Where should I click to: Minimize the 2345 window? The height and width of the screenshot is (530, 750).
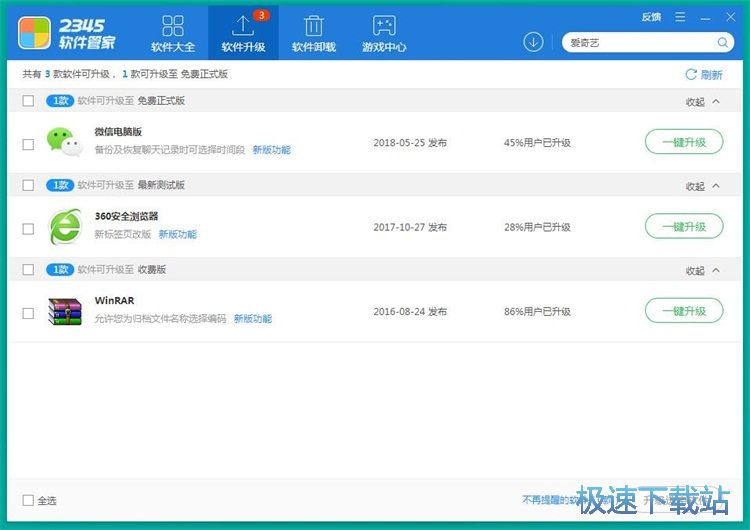tap(705, 18)
